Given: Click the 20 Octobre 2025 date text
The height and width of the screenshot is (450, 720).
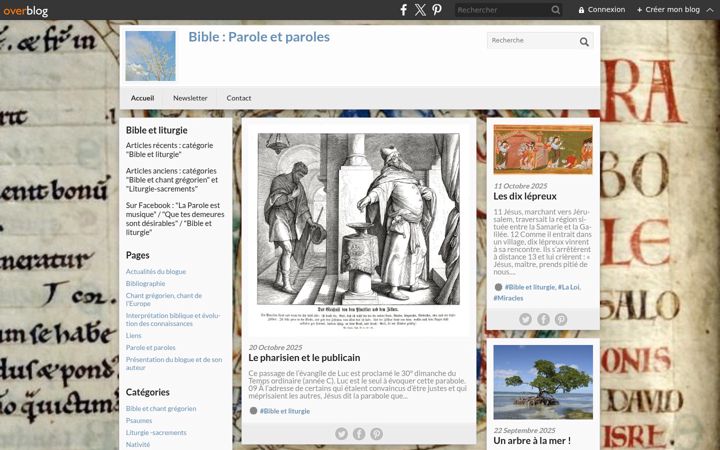Looking at the screenshot, I should tap(275, 347).
